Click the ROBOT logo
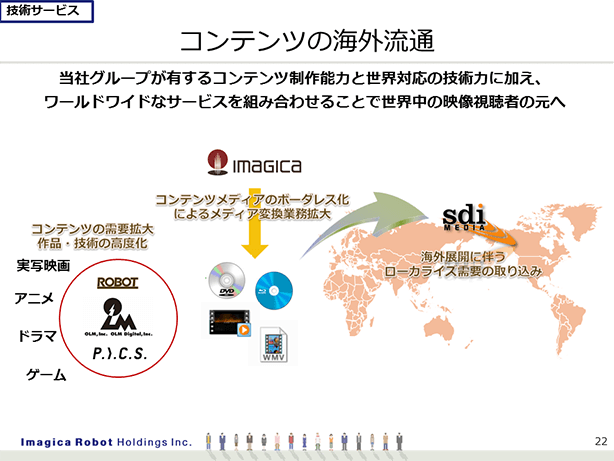Viewport: 614px width, 461px height. tap(117, 282)
